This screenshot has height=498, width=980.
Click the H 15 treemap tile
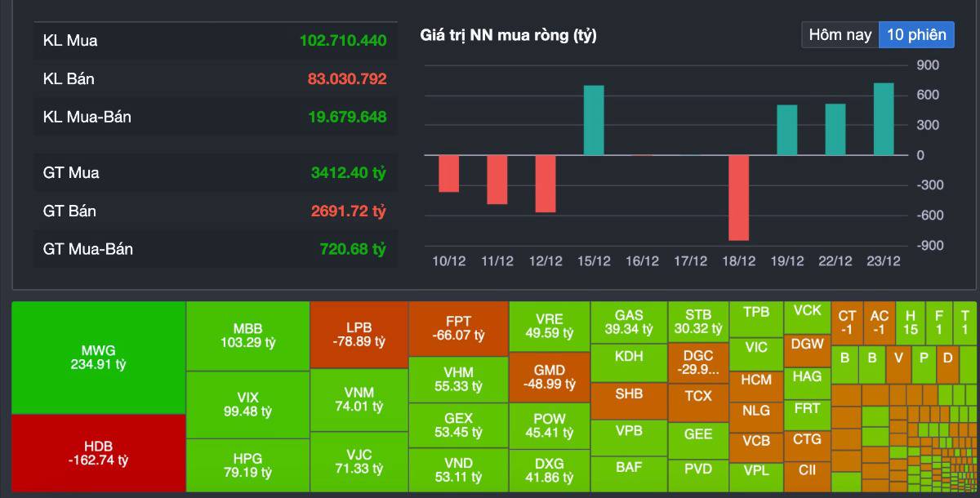(x=910, y=322)
